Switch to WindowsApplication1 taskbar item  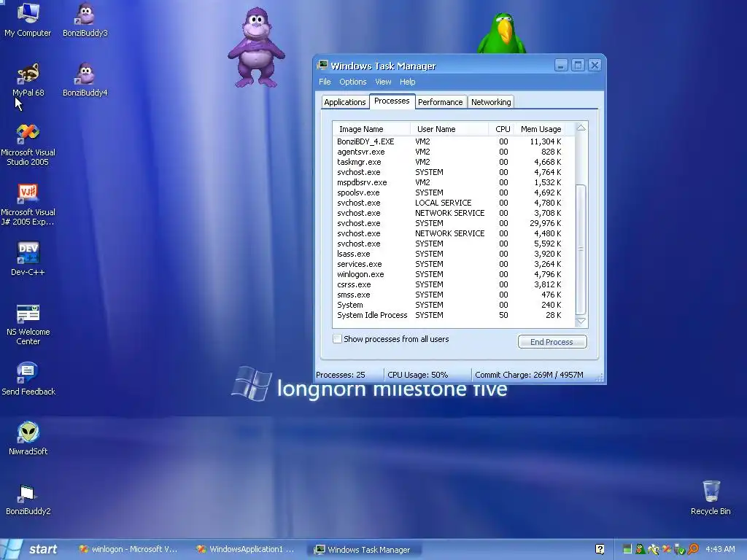click(247, 549)
